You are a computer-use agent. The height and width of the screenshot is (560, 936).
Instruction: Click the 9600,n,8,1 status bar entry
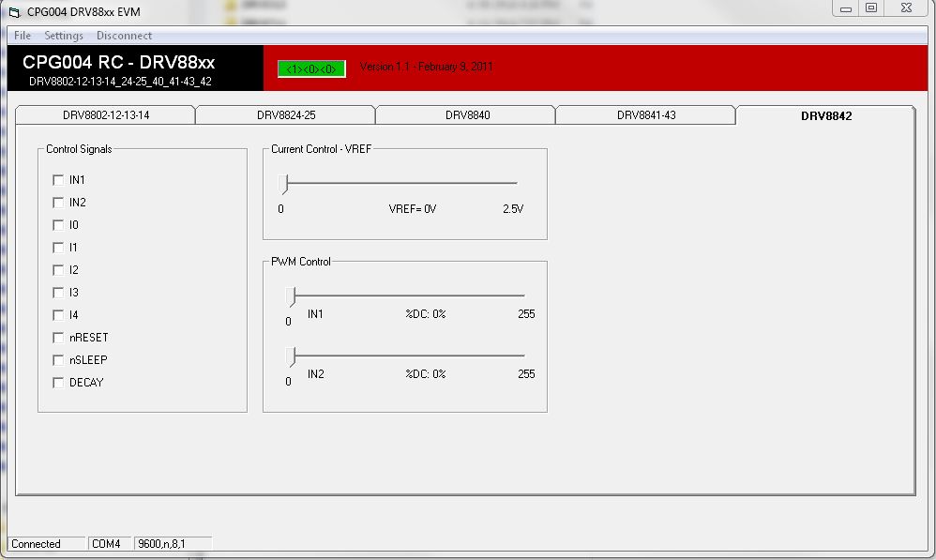(x=173, y=544)
